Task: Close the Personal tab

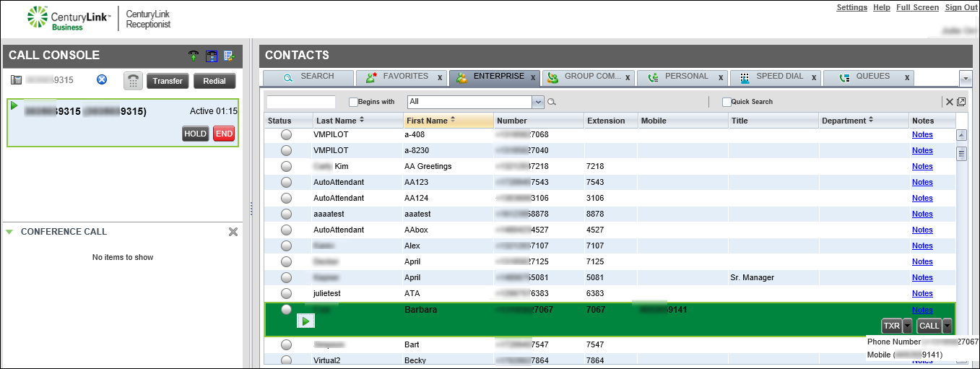Action: (x=721, y=77)
